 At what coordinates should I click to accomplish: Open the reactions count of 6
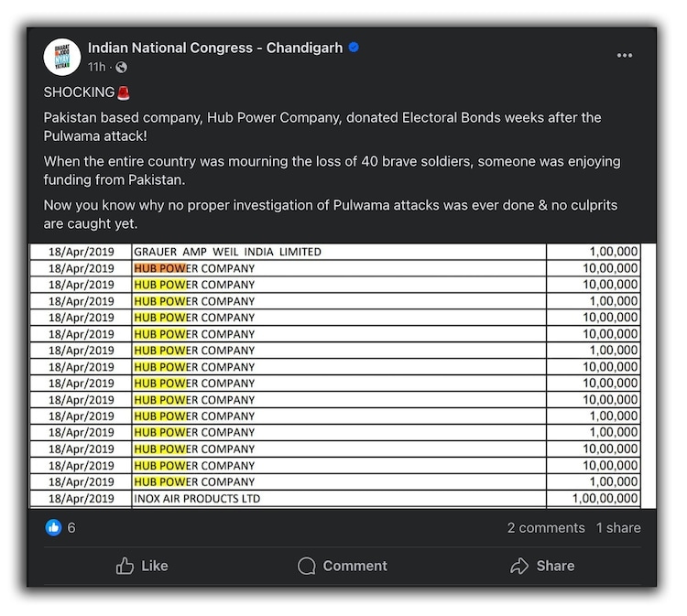coord(71,528)
